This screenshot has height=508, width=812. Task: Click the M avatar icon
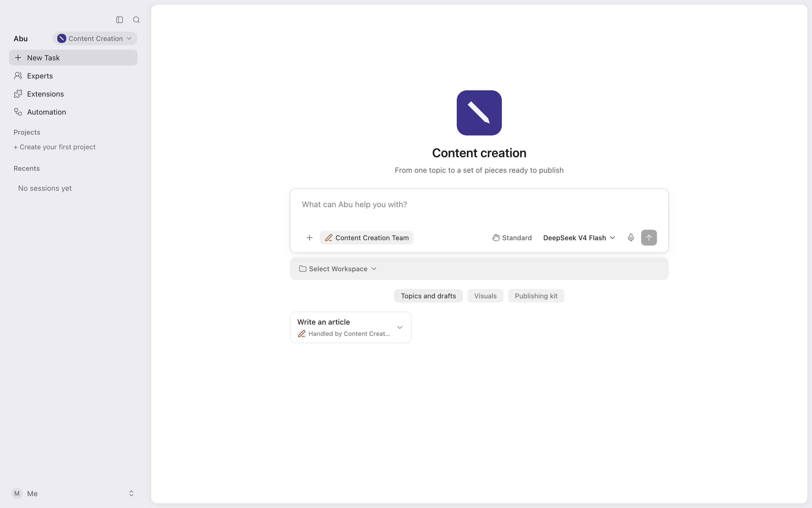click(x=17, y=493)
